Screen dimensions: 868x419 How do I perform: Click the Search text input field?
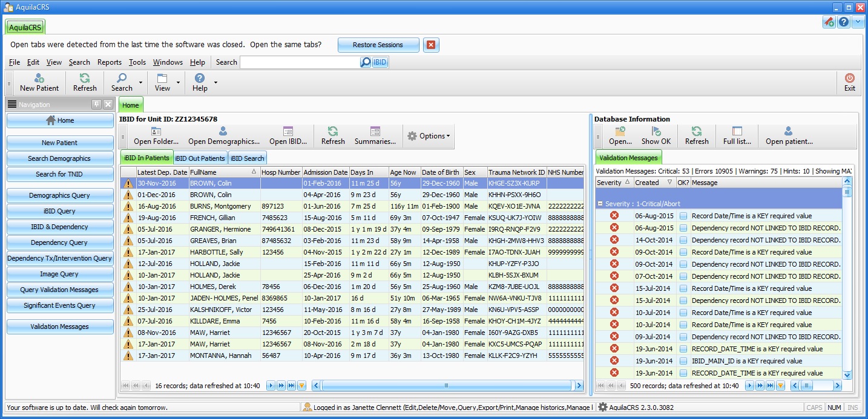click(300, 62)
